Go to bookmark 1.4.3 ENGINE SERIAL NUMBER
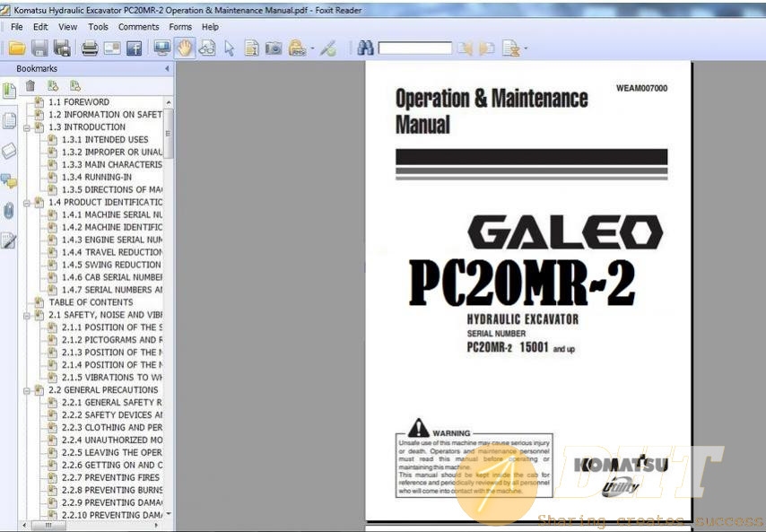The width and height of the screenshot is (766, 532). pyautogui.click(x=112, y=240)
